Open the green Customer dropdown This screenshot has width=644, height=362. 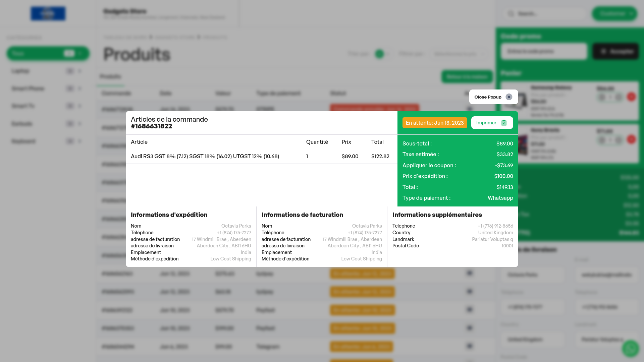(x=614, y=14)
